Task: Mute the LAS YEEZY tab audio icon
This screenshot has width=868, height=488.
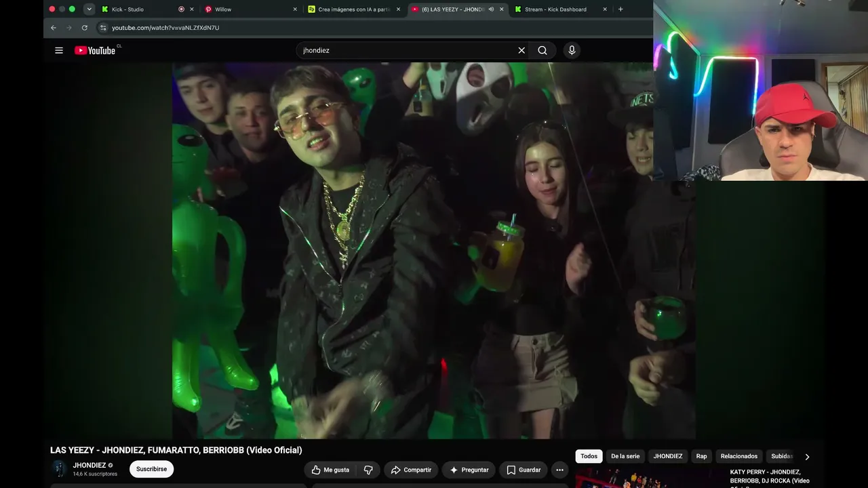Action: click(x=491, y=9)
